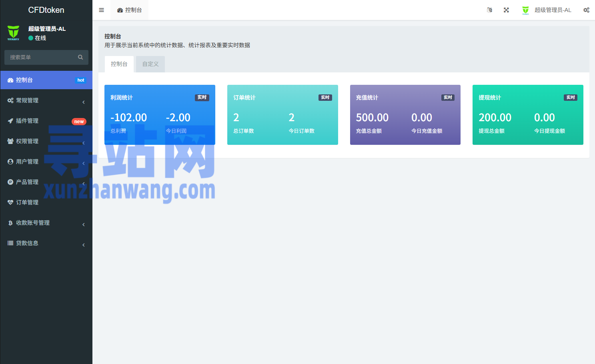Open the settings gears icon at top right

pyautogui.click(x=586, y=10)
